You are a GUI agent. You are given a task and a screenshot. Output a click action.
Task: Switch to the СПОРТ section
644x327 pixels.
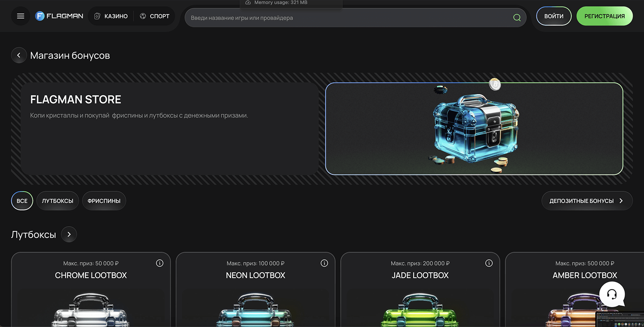click(155, 16)
